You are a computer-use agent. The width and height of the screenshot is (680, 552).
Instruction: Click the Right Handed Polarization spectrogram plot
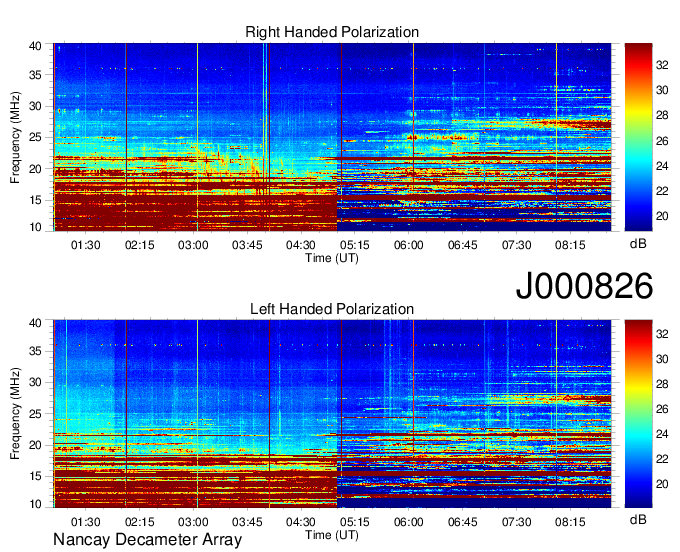(x=332, y=137)
